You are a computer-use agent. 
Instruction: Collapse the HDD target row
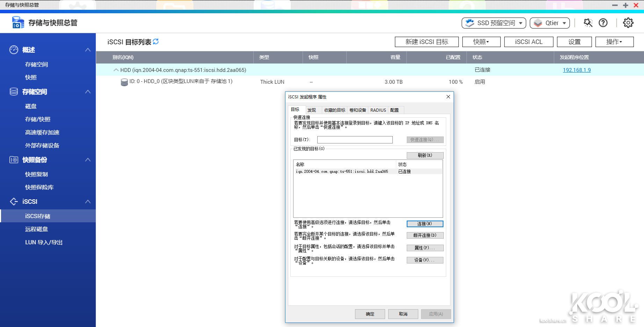pos(116,70)
